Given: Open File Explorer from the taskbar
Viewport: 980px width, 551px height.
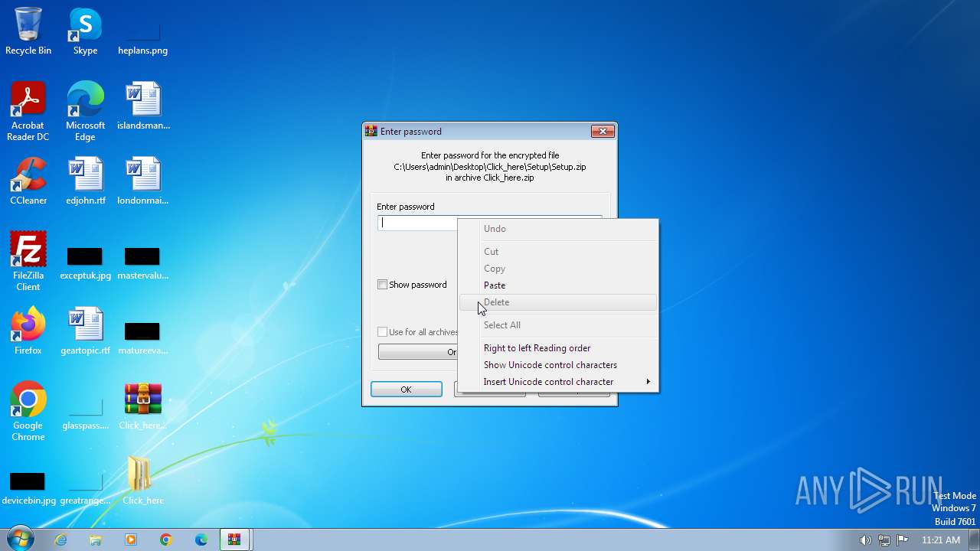Looking at the screenshot, I should click(96, 540).
